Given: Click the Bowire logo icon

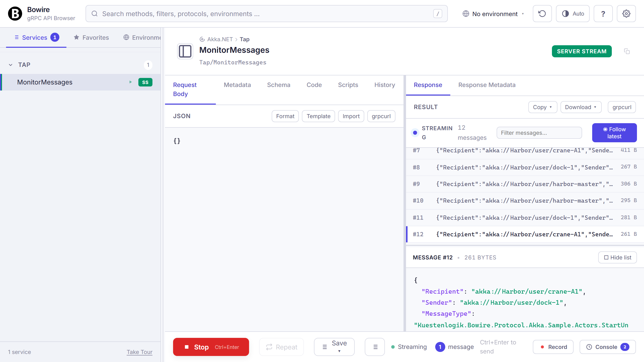Looking at the screenshot, I should pyautogui.click(x=15, y=14).
